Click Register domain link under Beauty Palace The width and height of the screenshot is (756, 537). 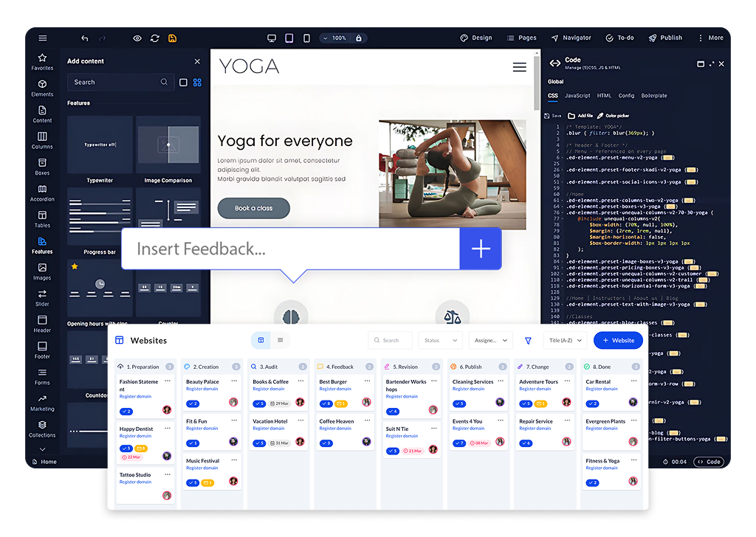click(202, 389)
